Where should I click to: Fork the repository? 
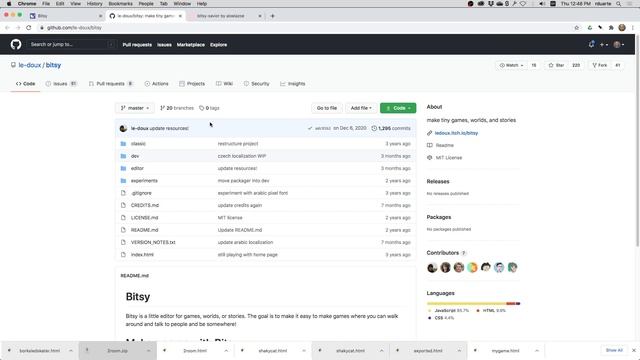click(x=600, y=65)
